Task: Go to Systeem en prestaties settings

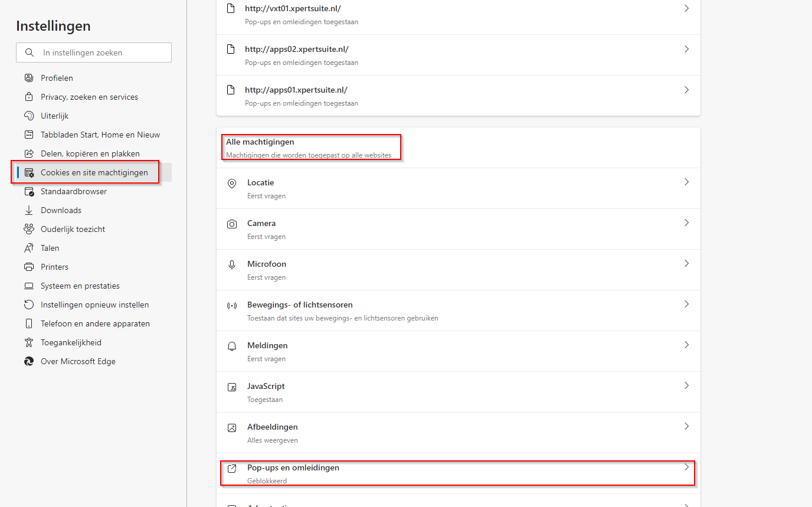Action: point(80,286)
